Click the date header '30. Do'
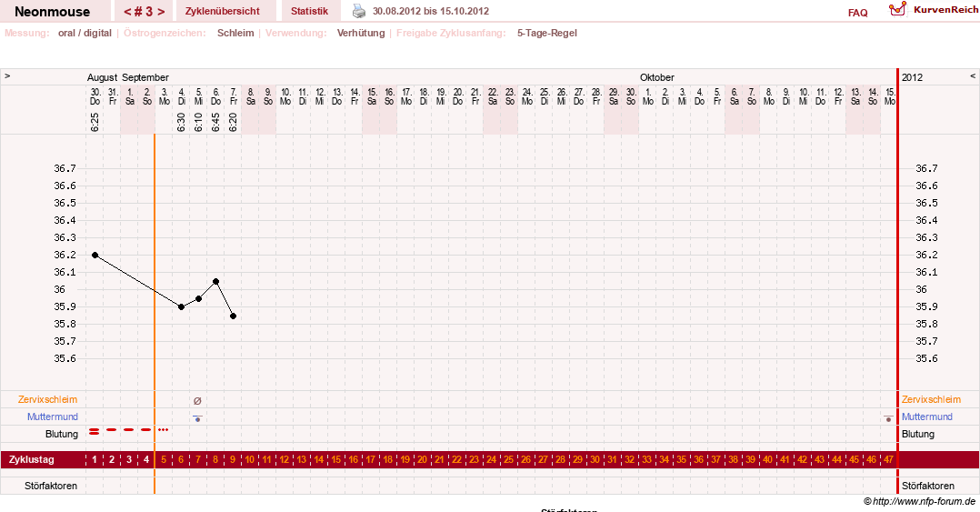 point(95,96)
